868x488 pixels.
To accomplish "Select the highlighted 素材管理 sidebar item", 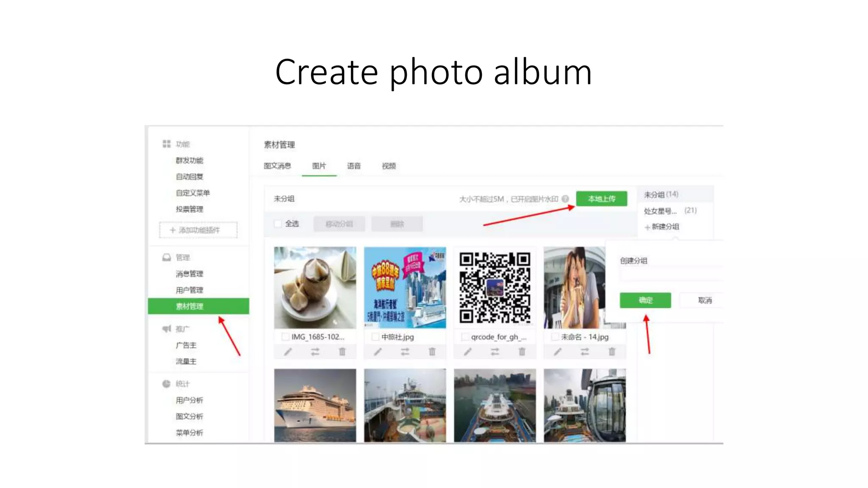I will 198,306.
